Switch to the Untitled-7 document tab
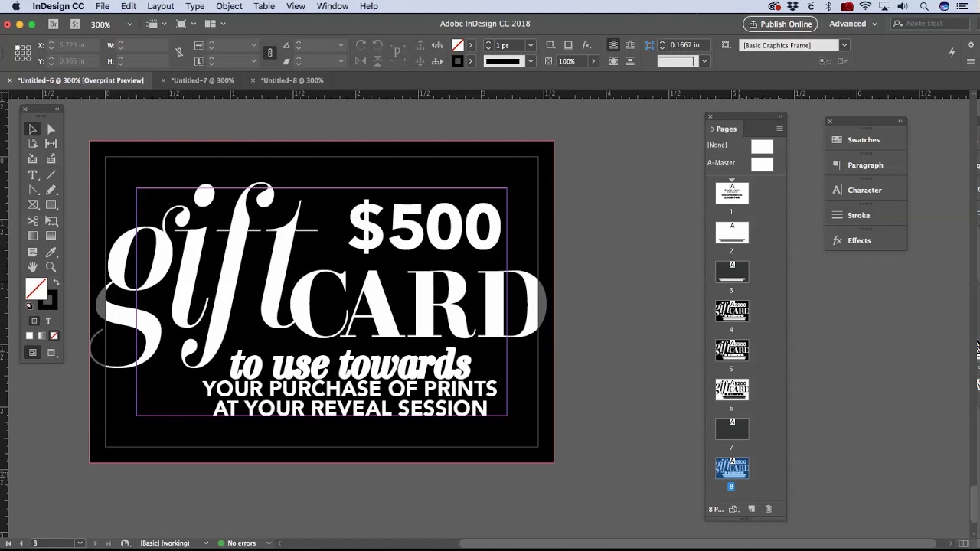This screenshot has height=551, width=980. point(202,80)
